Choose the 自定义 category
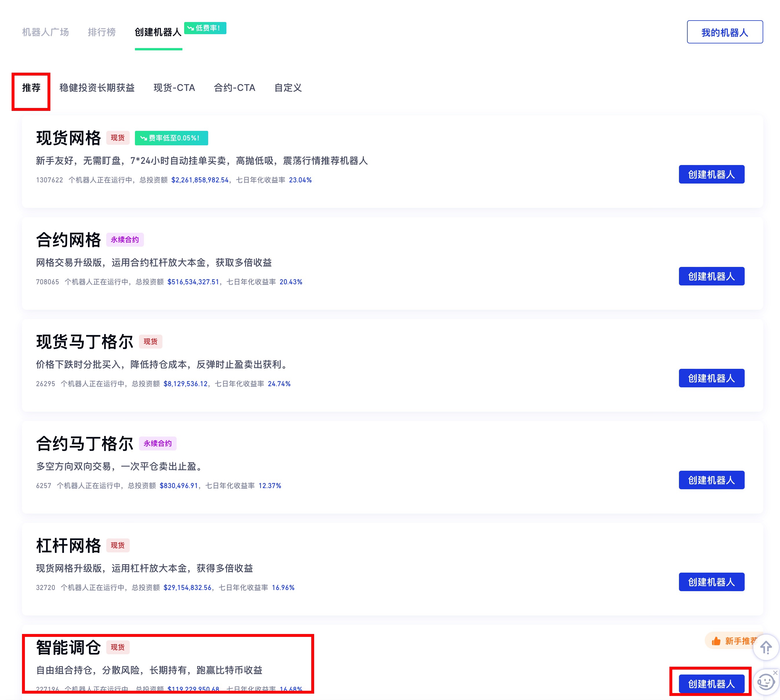780x700 pixels. [x=288, y=88]
